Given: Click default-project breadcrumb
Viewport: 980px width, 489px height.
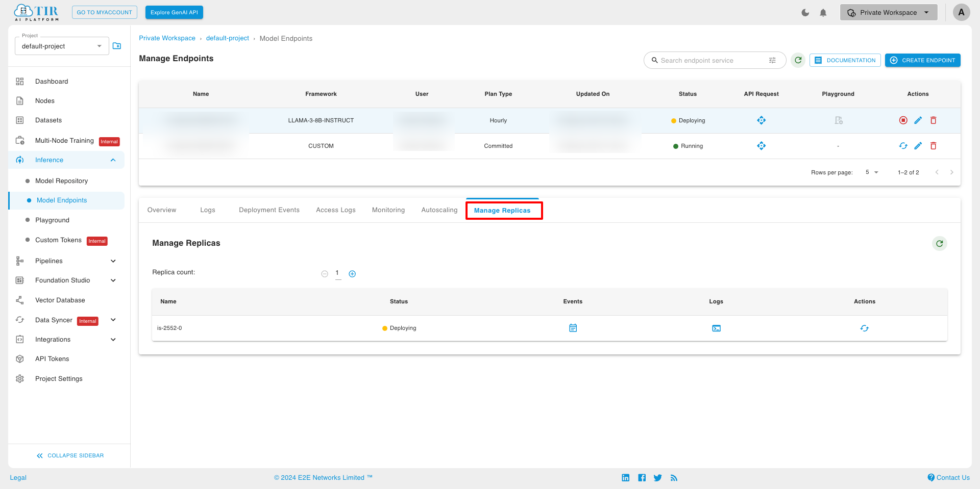Looking at the screenshot, I should coord(228,38).
